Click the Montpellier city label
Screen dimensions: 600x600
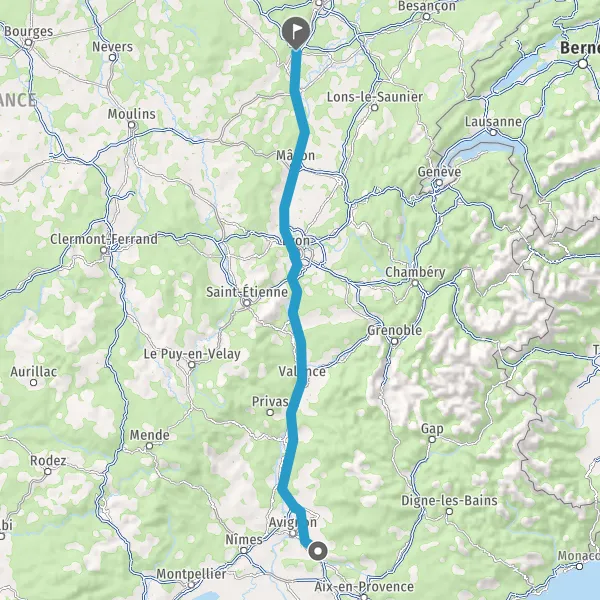click(191, 574)
